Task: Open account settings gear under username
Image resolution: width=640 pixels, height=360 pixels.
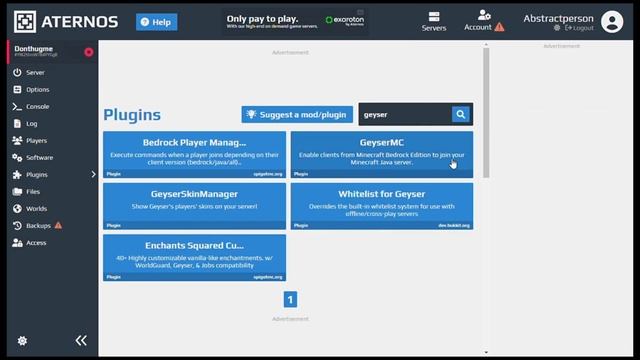Action: (557, 28)
